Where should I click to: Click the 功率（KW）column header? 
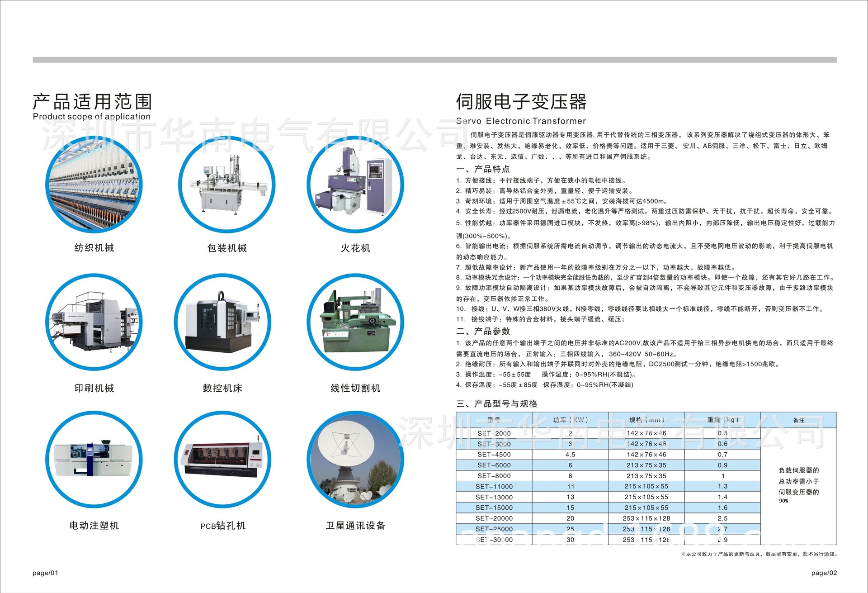click(570, 420)
